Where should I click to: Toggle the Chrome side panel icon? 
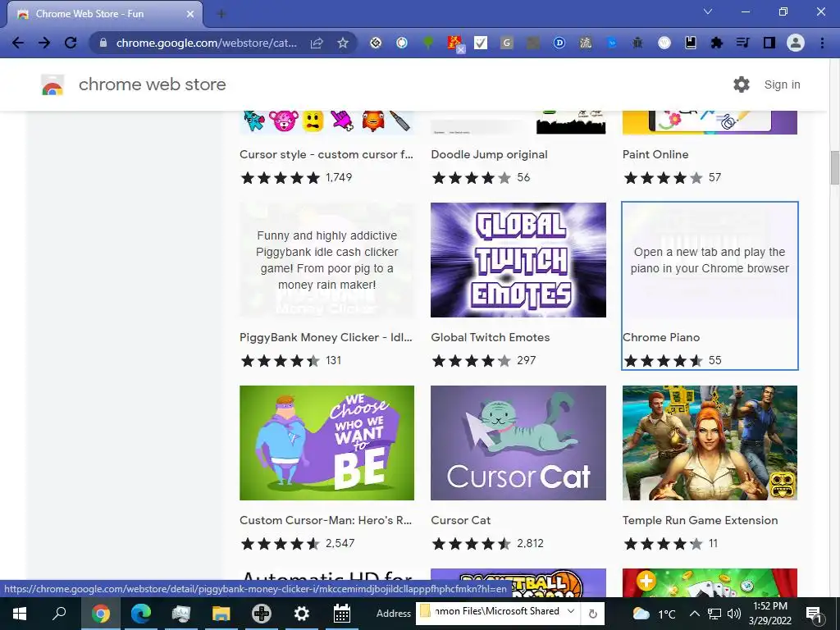[769, 43]
